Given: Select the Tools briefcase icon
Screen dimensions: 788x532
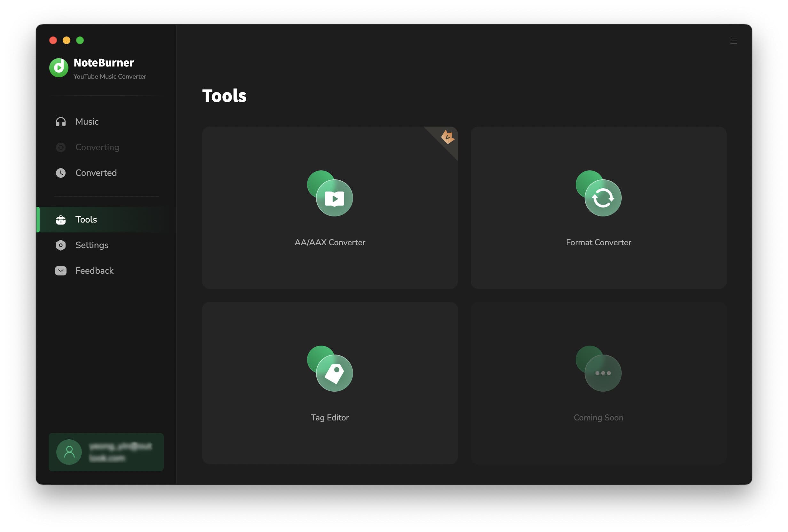Looking at the screenshot, I should (60, 220).
